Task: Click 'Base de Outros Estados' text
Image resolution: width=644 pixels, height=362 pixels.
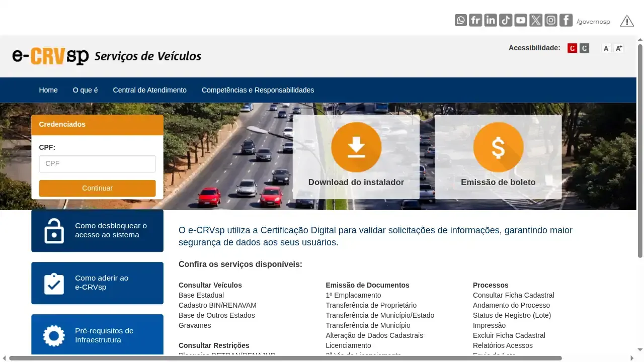Action: click(x=217, y=315)
